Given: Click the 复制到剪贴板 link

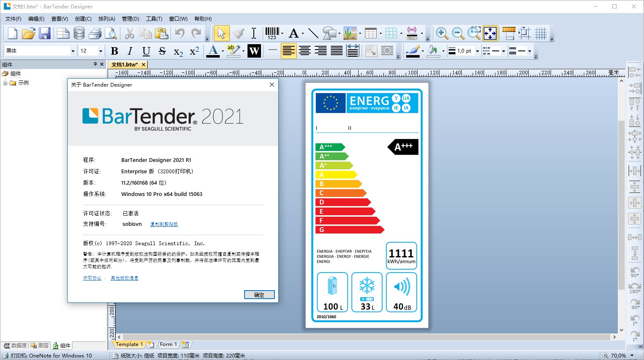Looking at the screenshot, I should click(x=164, y=224).
